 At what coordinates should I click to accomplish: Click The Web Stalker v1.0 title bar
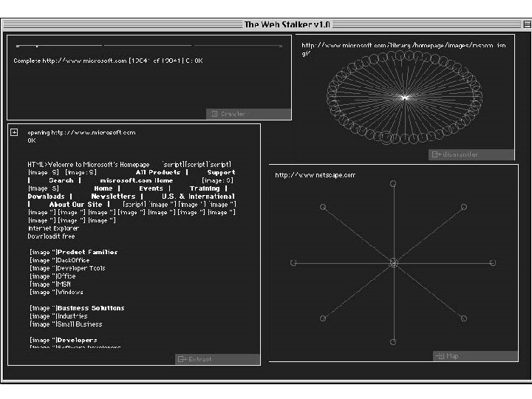287,24
